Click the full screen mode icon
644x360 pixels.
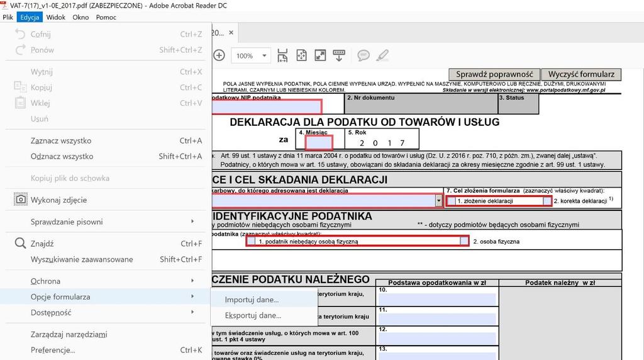pyautogui.click(x=320, y=55)
